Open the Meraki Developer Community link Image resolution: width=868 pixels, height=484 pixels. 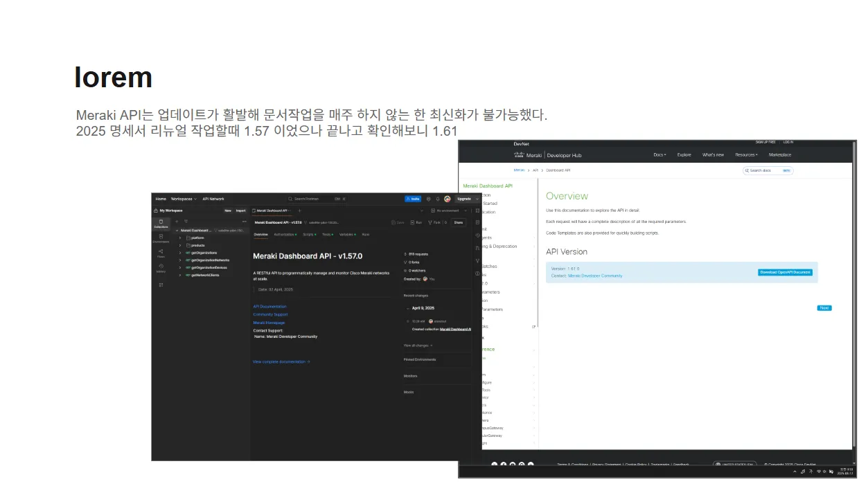click(x=595, y=276)
